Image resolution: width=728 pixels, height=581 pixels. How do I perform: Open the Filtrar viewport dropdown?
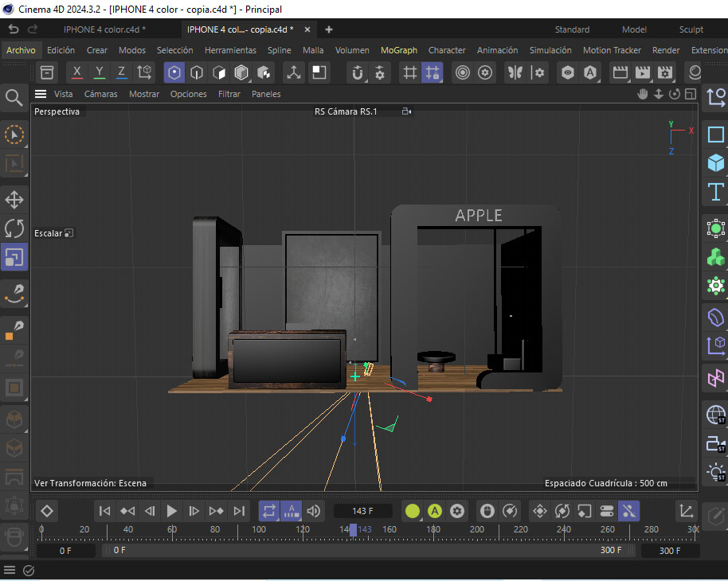pos(229,93)
